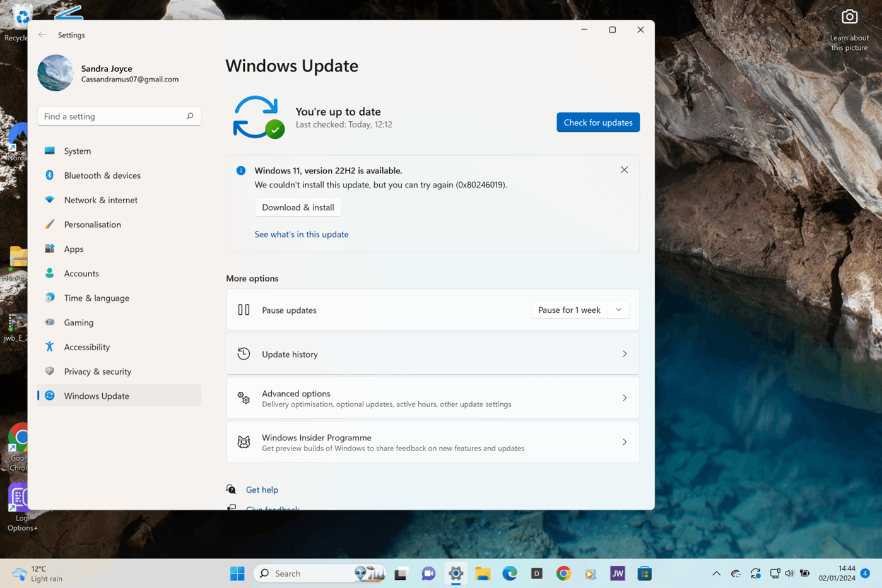Click the Advanced options gears icon

click(244, 398)
